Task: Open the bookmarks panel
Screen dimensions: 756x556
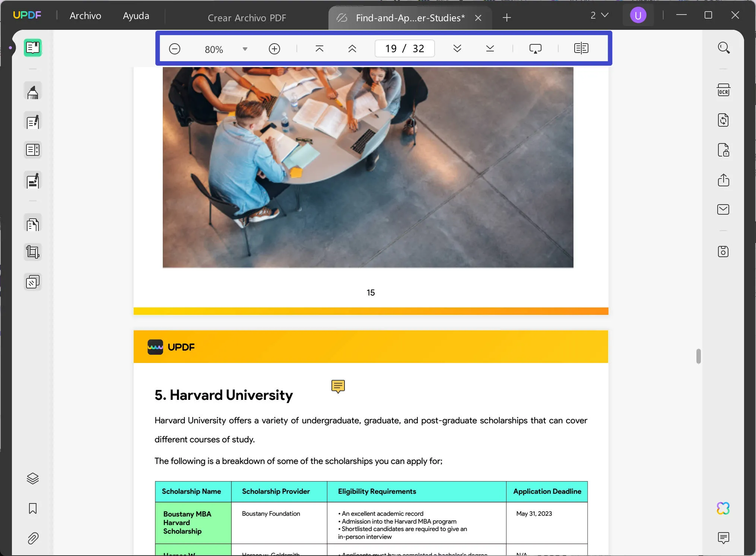Action: point(33,508)
